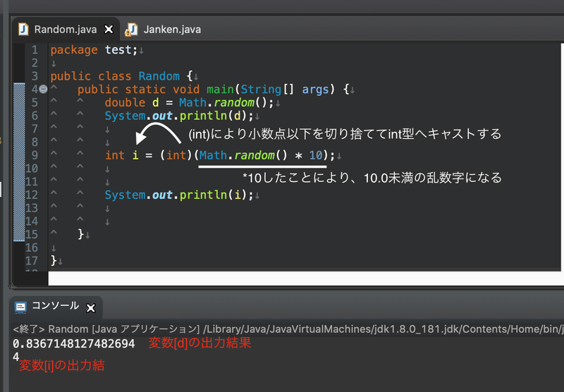Screen dimensions: 564x392
Task: Place cursor on 'package' keyword
Action: pyautogui.click(x=74, y=50)
